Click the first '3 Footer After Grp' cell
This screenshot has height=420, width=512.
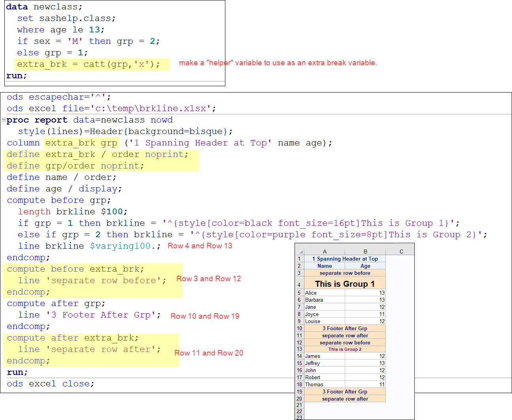pos(344,328)
